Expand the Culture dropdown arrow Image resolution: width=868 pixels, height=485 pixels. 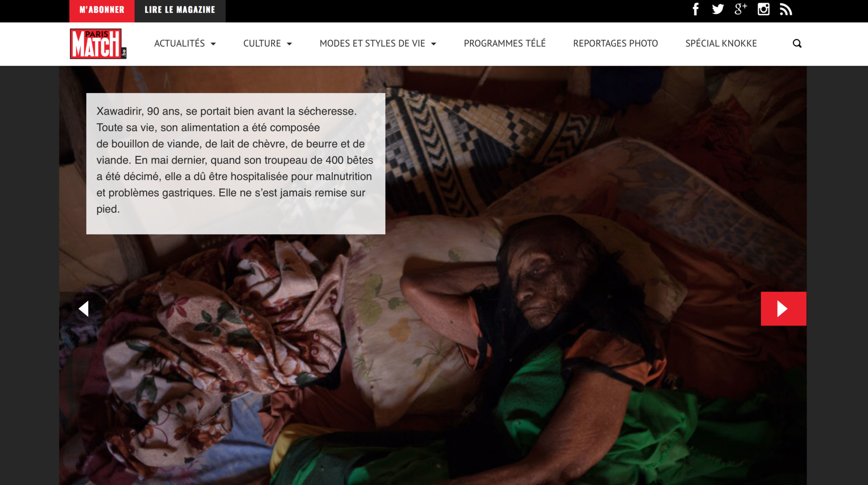click(289, 44)
